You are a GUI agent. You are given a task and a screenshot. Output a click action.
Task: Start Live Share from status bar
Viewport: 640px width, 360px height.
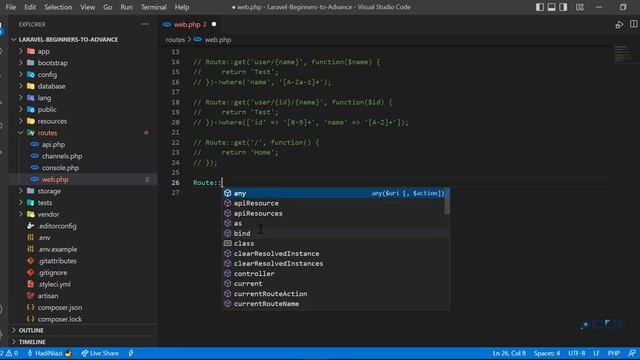click(x=100, y=353)
